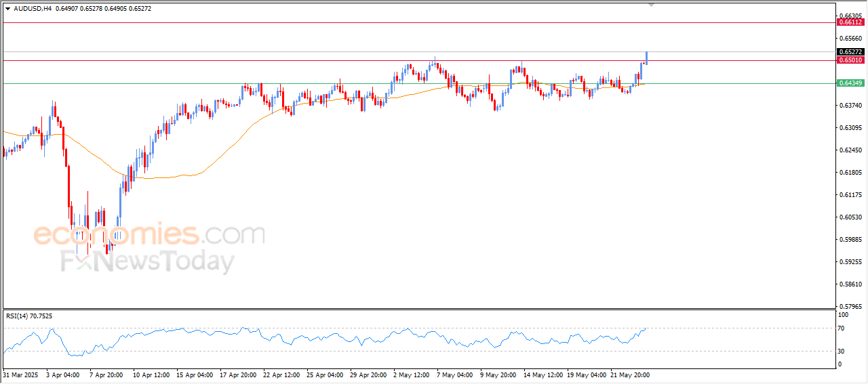Click the 17 Apr 20:00 time label
Viewport: 868px width, 384px height.
(238, 374)
